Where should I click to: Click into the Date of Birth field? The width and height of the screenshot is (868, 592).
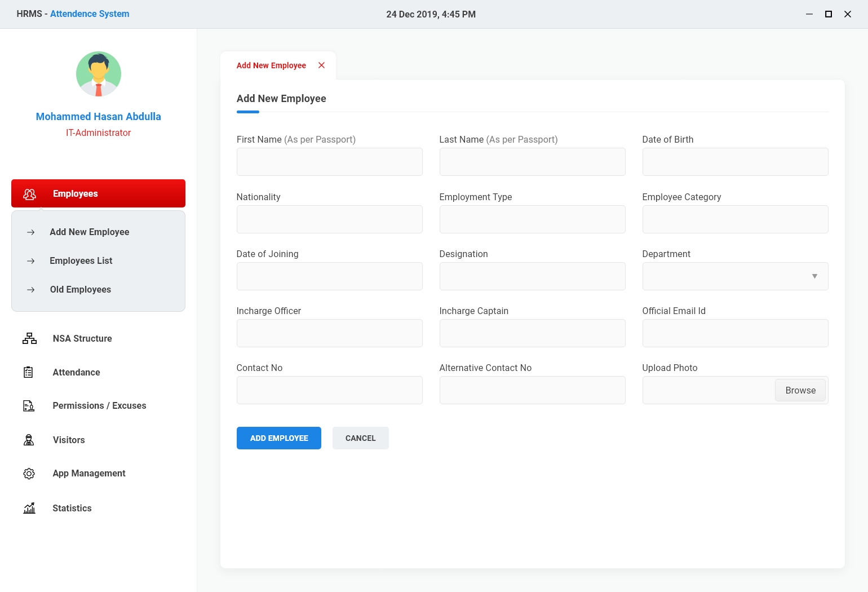coord(735,162)
